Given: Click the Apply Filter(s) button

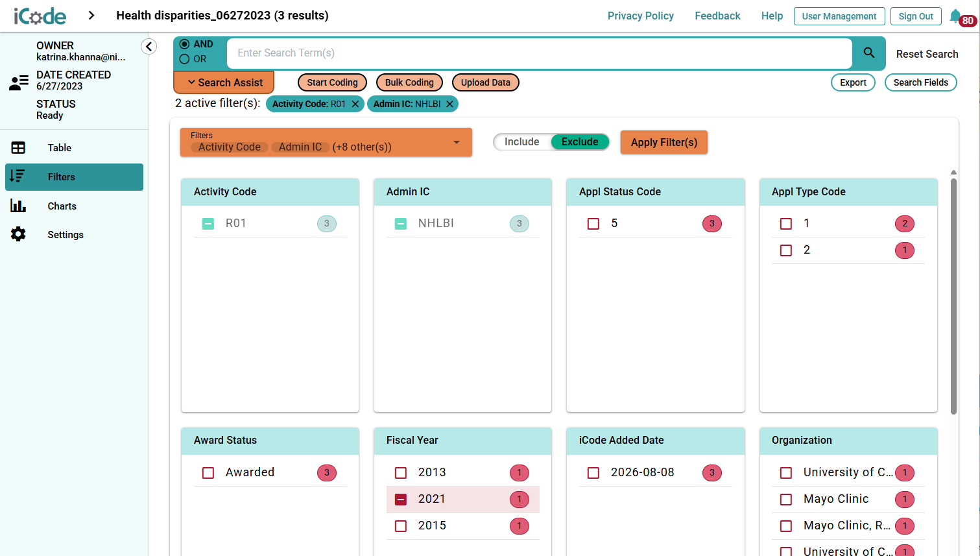Looking at the screenshot, I should point(664,142).
